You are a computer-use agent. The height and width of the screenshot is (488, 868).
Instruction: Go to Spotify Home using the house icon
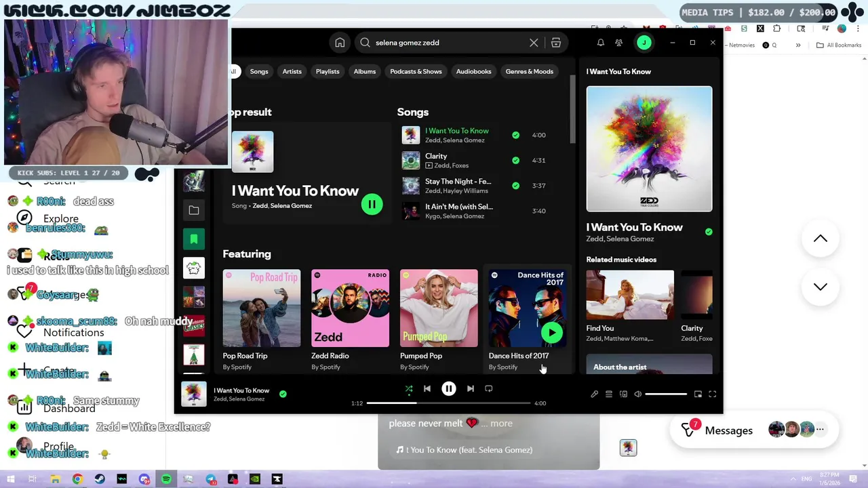coord(340,43)
